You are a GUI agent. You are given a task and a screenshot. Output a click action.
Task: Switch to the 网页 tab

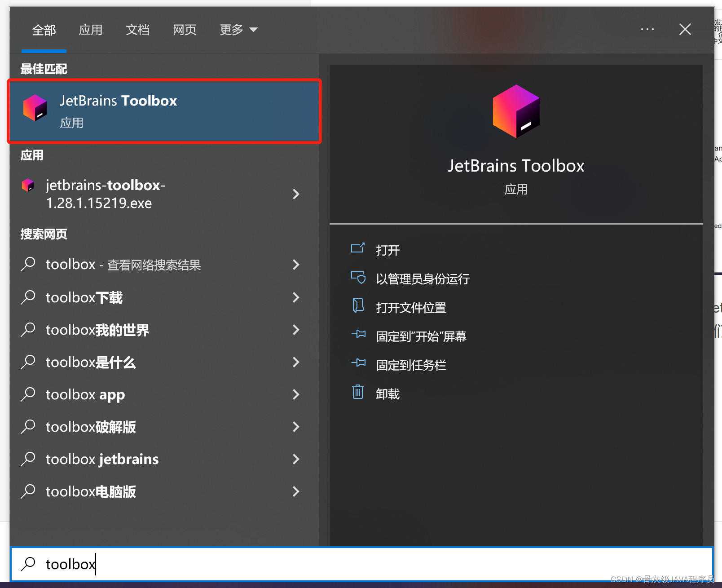[x=185, y=30]
